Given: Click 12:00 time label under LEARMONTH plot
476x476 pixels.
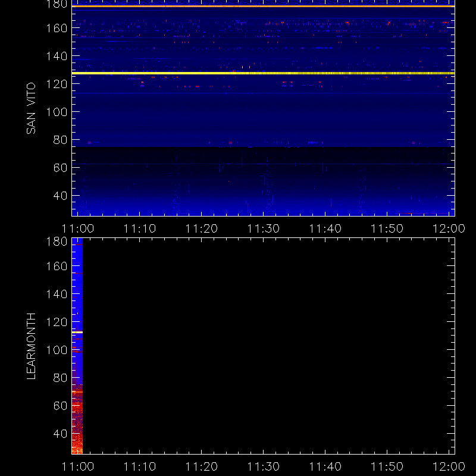Looking at the screenshot, I should tap(449, 466).
